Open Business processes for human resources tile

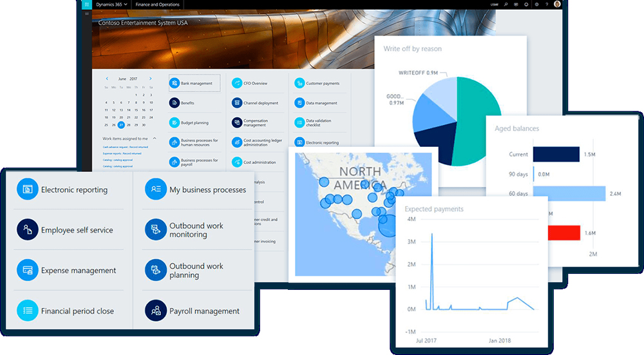pos(194,142)
